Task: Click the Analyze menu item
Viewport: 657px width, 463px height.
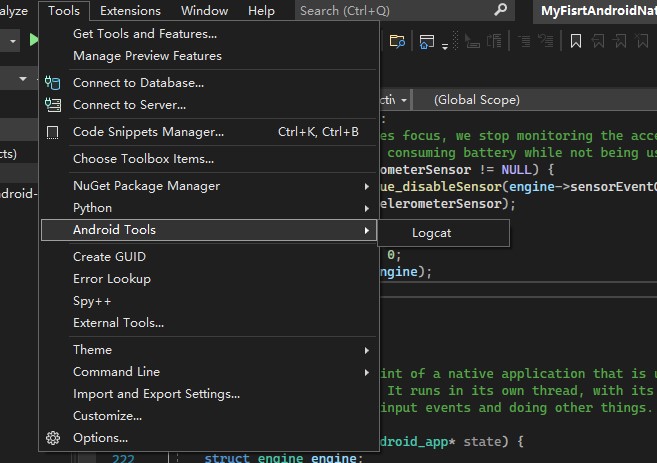Action: 14,10
